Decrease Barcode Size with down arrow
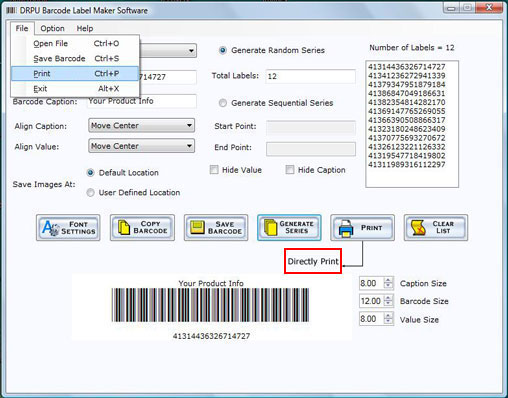The width and height of the screenshot is (508, 398). coord(388,303)
